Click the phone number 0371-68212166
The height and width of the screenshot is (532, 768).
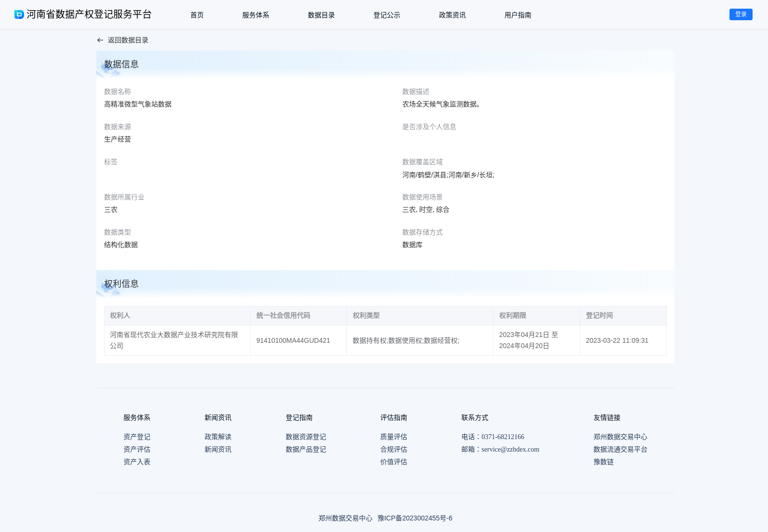click(x=503, y=437)
